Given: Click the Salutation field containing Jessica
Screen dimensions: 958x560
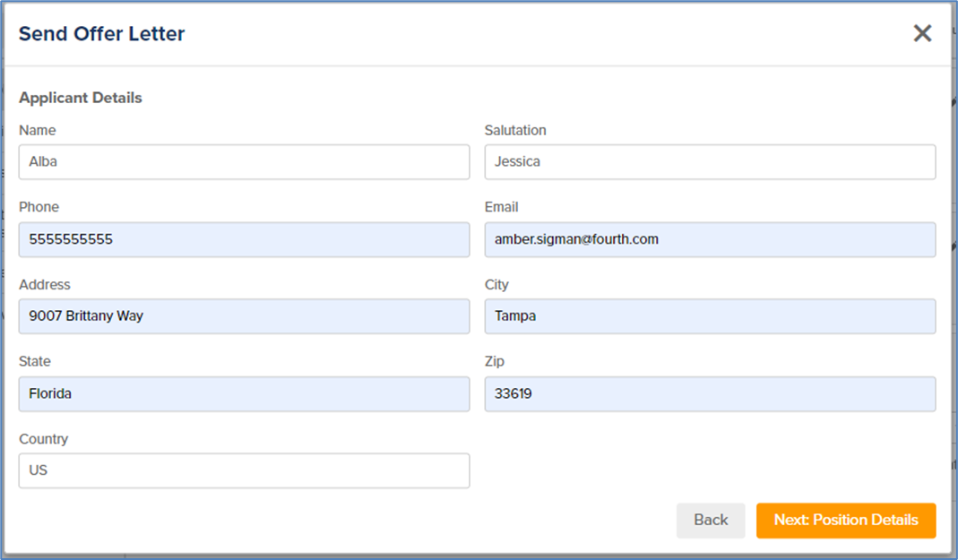Looking at the screenshot, I should pyautogui.click(x=710, y=162).
